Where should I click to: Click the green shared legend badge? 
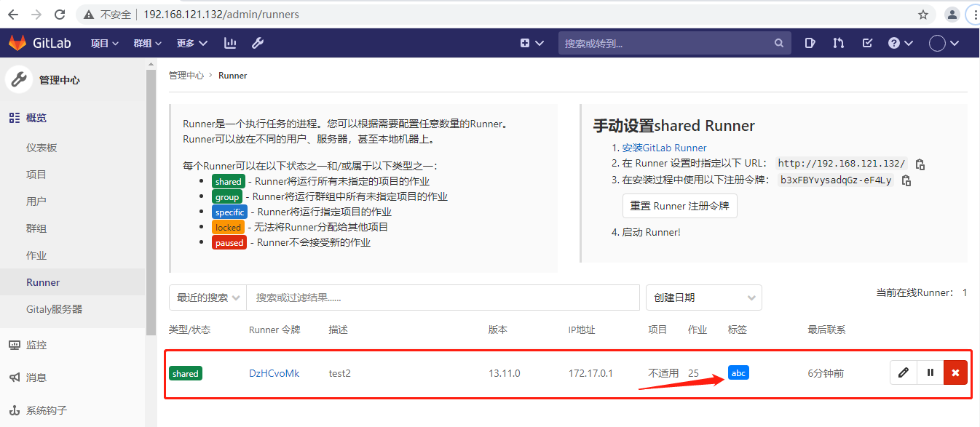click(x=228, y=181)
